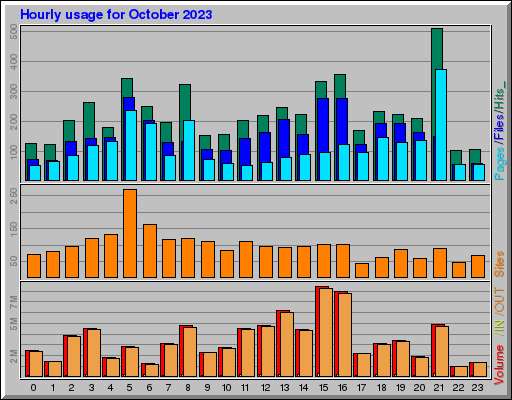Click hour label "23" on x-axis
The width and height of the screenshot is (512, 400).
(x=477, y=388)
